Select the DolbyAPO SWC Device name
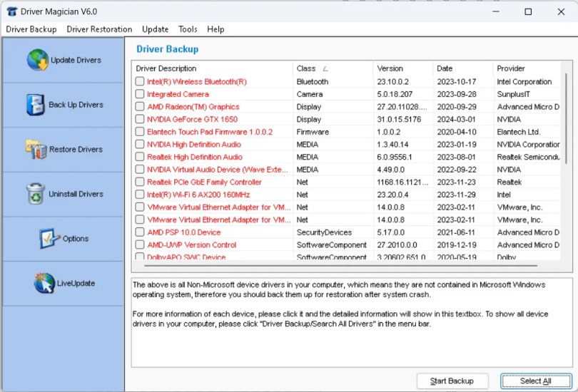Screen dimensions: 578x392 (x=186, y=257)
